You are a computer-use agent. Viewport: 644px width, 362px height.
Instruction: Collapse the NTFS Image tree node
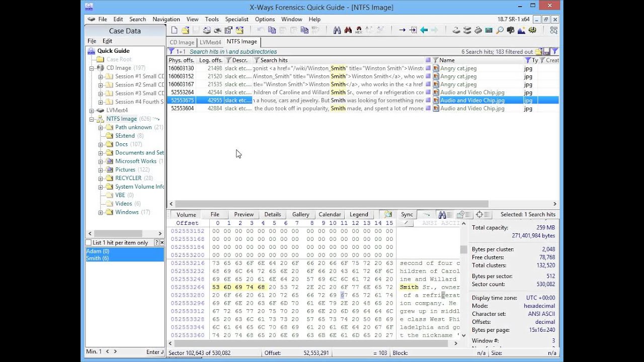[x=92, y=119]
